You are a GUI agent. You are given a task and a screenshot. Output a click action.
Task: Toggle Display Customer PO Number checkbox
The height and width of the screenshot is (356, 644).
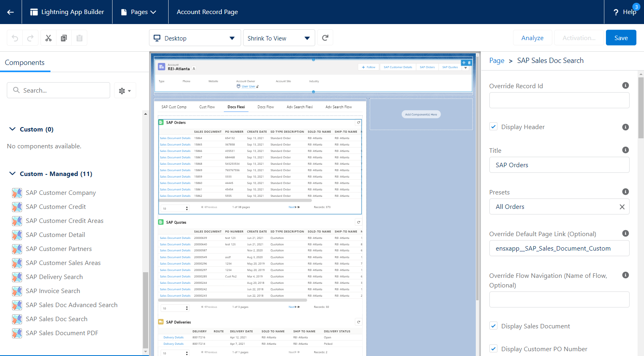(x=493, y=349)
